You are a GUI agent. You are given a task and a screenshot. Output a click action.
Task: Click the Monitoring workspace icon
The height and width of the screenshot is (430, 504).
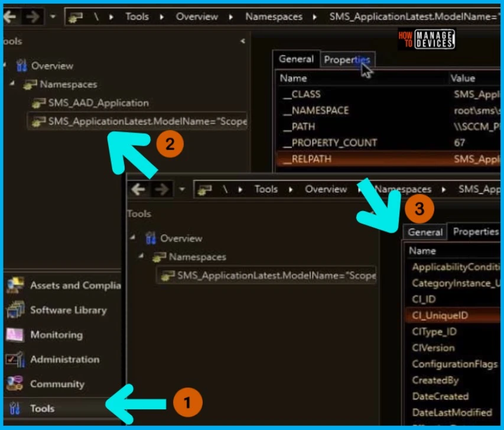point(15,335)
